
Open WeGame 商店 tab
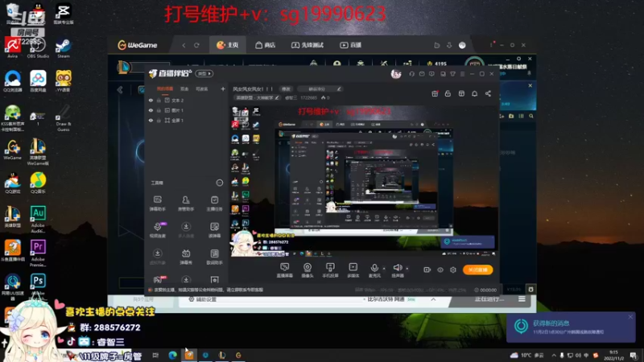266,45
